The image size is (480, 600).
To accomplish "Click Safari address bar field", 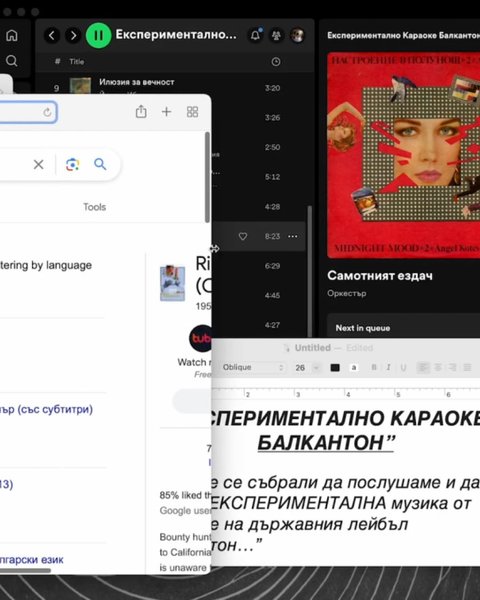I will coord(28,112).
